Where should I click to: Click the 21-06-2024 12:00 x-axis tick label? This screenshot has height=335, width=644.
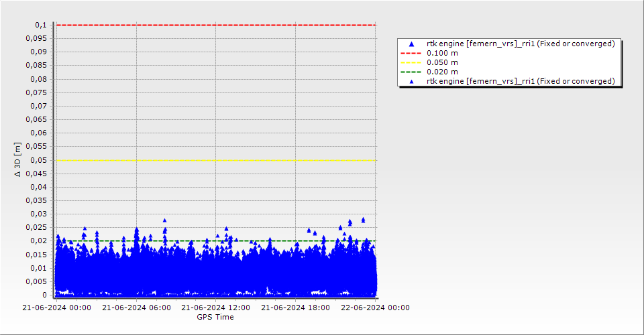(216, 308)
